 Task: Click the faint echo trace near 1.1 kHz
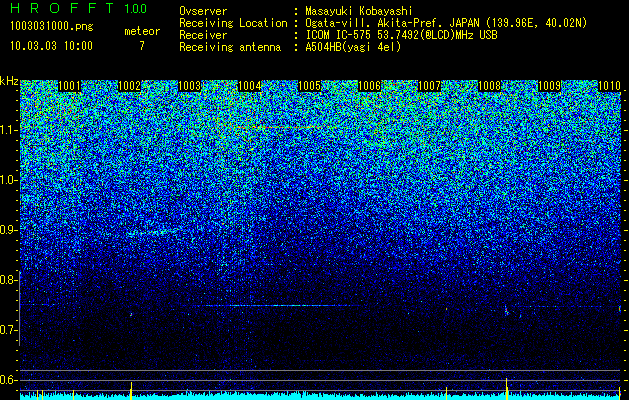tap(285, 128)
